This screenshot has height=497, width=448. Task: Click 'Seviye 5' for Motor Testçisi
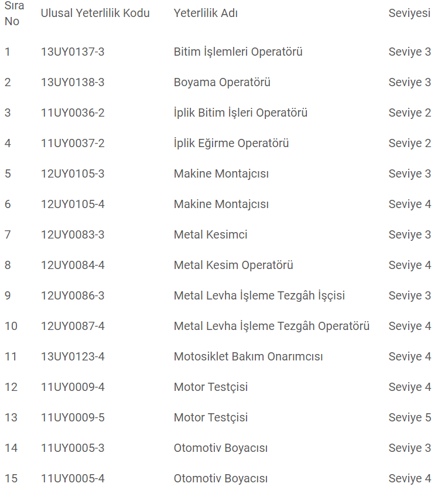pyautogui.click(x=409, y=417)
